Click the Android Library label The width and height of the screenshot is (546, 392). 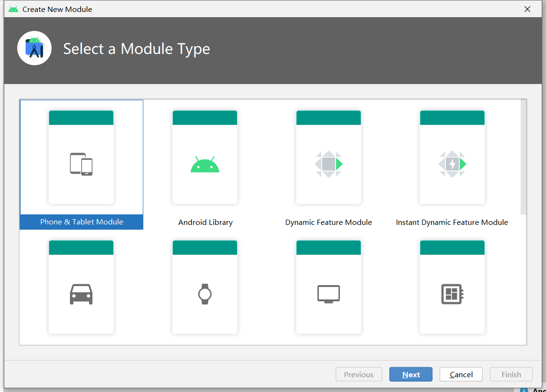click(x=205, y=222)
